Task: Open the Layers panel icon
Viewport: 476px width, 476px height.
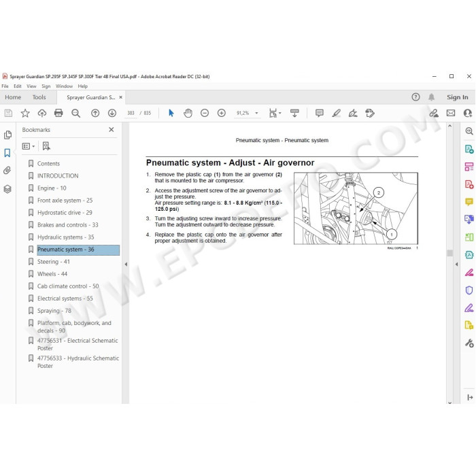Action: click(7, 189)
